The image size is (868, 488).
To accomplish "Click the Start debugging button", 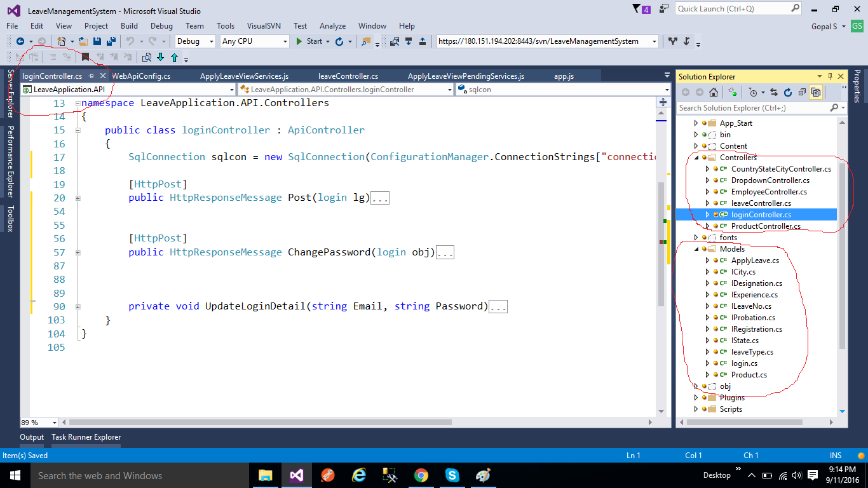I will [x=308, y=41].
